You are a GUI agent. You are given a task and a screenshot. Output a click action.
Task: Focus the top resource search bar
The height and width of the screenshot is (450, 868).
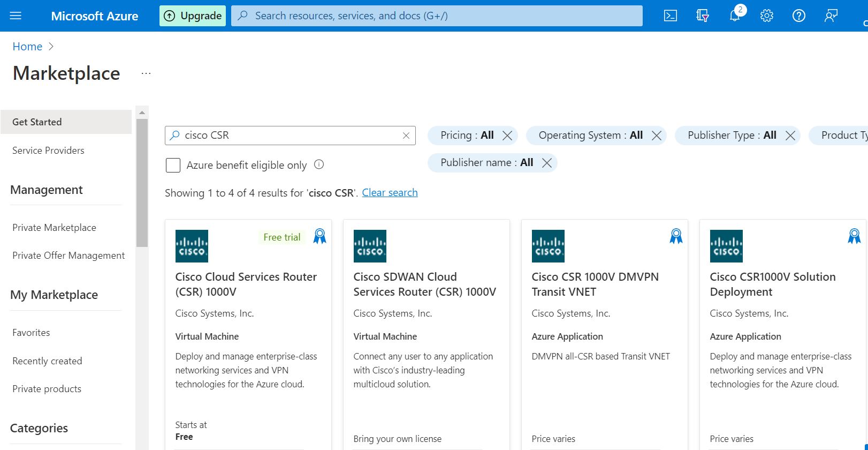[437, 16]
